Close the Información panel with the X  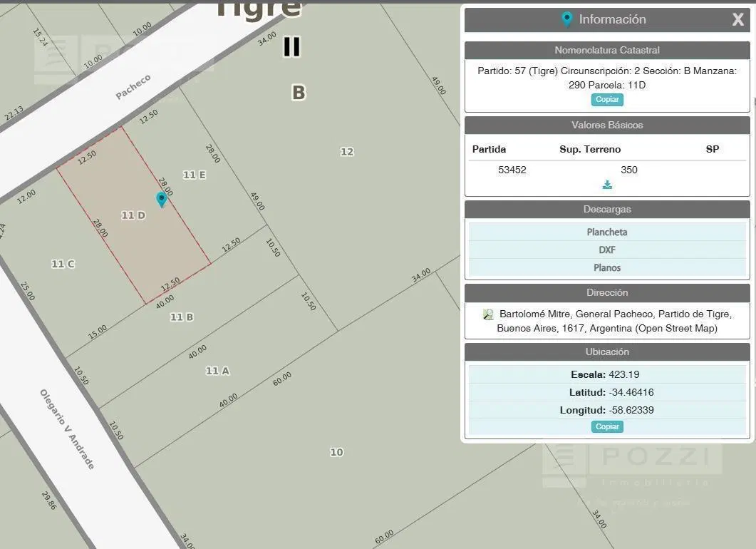737,19
